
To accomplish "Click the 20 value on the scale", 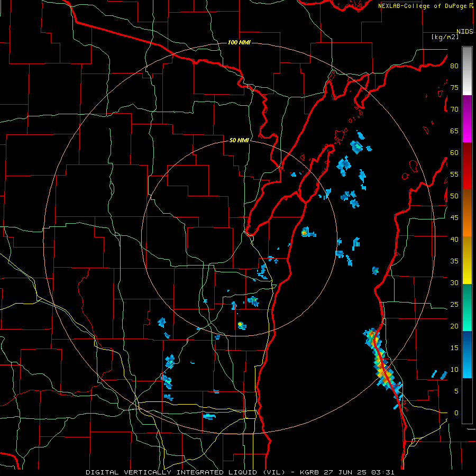I will 454,326.
